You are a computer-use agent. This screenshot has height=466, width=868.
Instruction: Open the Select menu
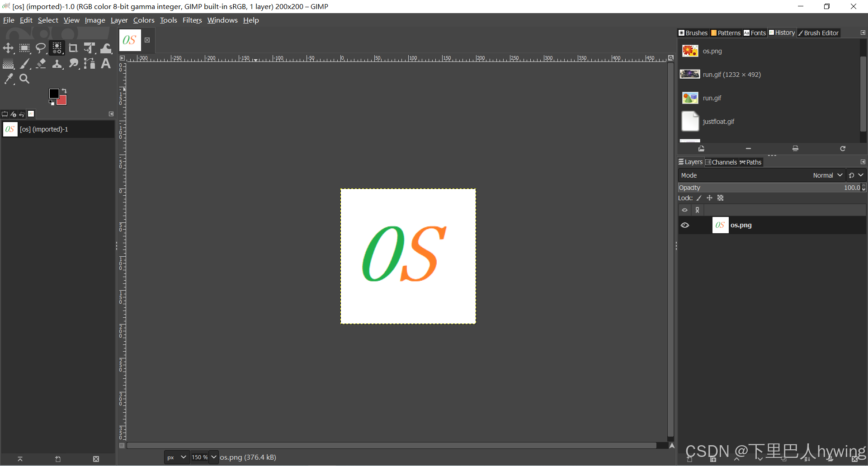[x=48, y=20]
